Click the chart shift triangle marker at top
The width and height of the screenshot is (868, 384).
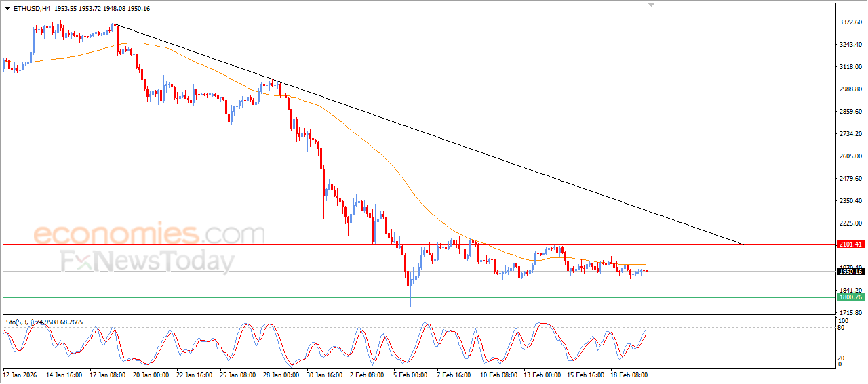click(652, 5)
